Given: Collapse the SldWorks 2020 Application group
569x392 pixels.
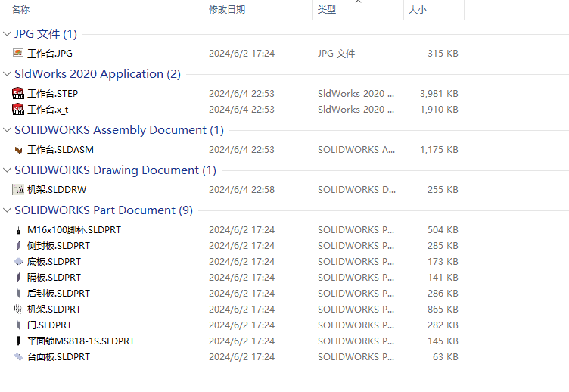Looking at the screenshot, I should pos(7,74).
